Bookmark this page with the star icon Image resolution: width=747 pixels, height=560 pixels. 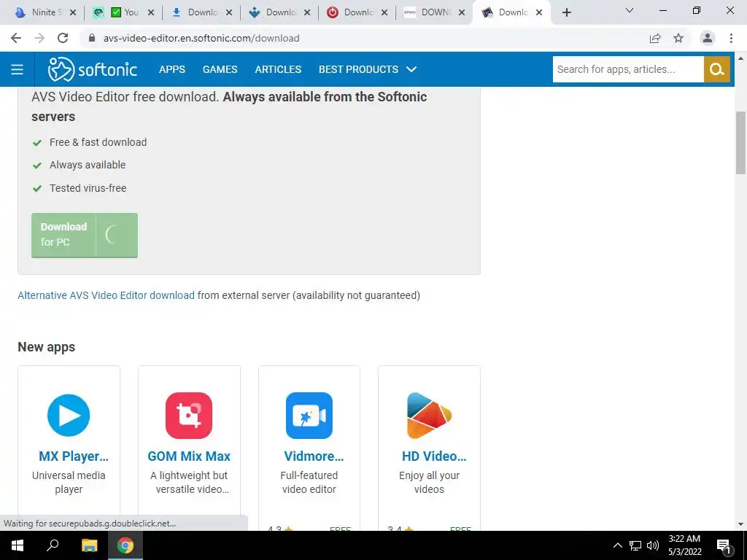tap(678, 38)
